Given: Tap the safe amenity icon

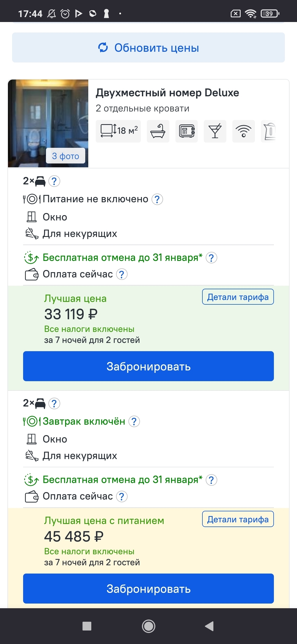Looking at the screenshot, I should (x=186, y=131).
